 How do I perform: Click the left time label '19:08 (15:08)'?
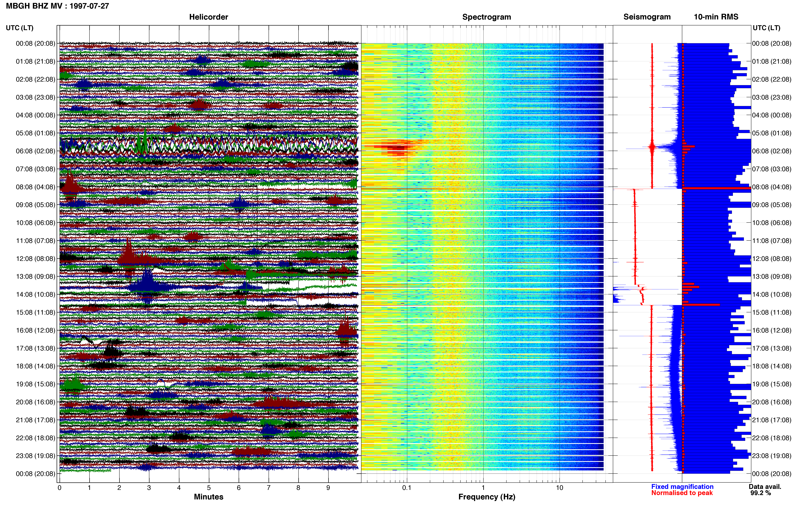(x=35, y=384)
